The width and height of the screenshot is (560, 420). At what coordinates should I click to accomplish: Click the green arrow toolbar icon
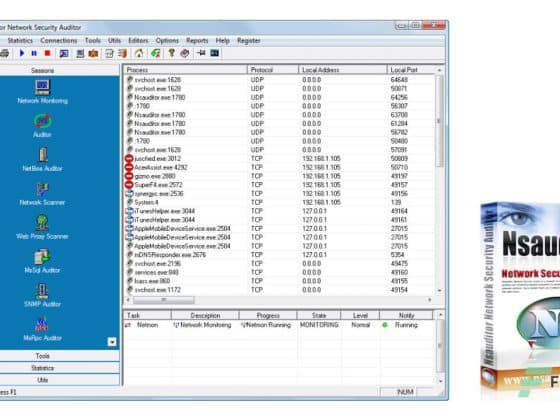pos(155,53)
